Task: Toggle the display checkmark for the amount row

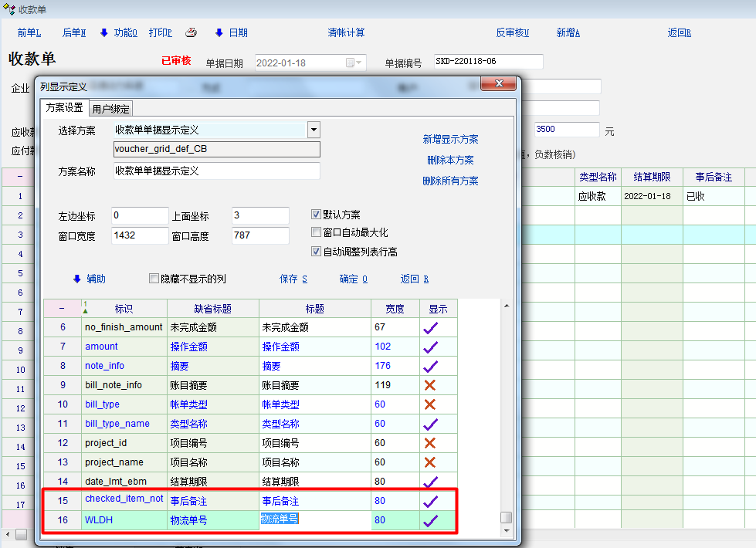Action: pos(430,347)
